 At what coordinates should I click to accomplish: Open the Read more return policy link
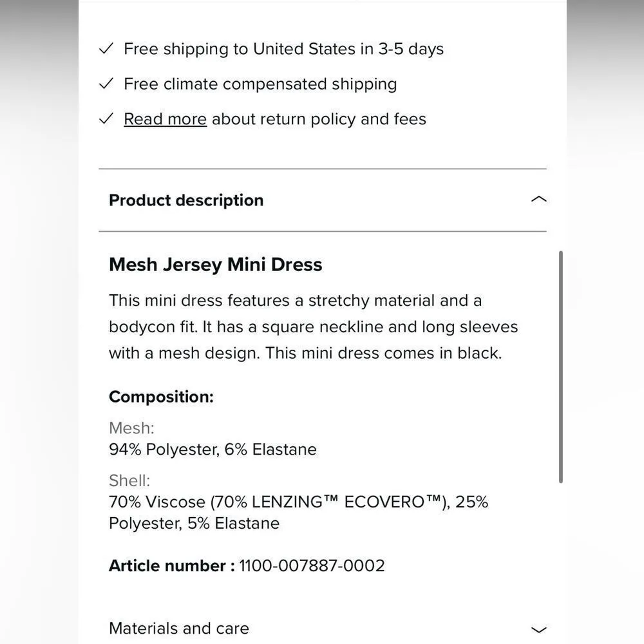coord(165,119)
